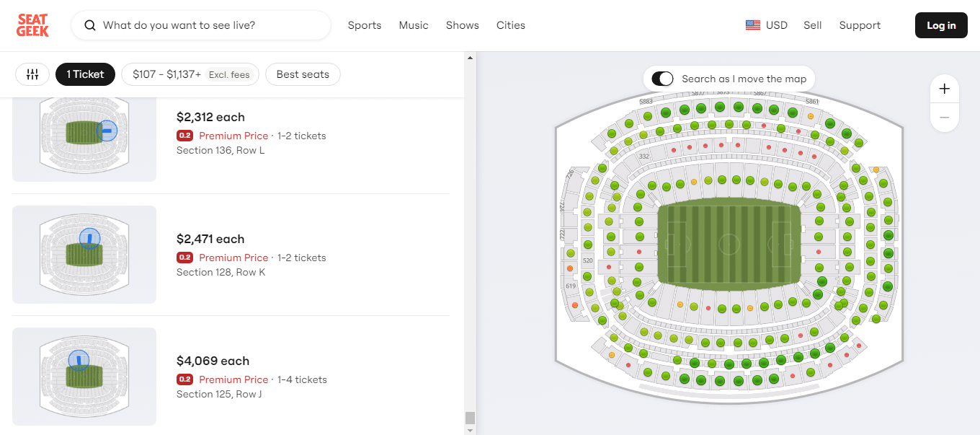Open the price range filter
The height and width of the screenshot is (435, 980).
pos(190,74)
